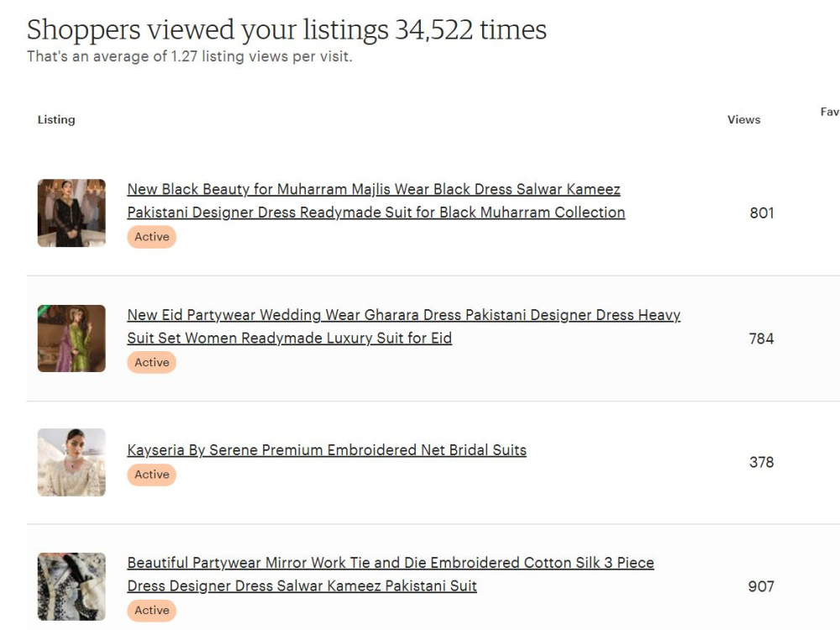
Task: Sort by the Views column header
Action: tap(743, 119)
